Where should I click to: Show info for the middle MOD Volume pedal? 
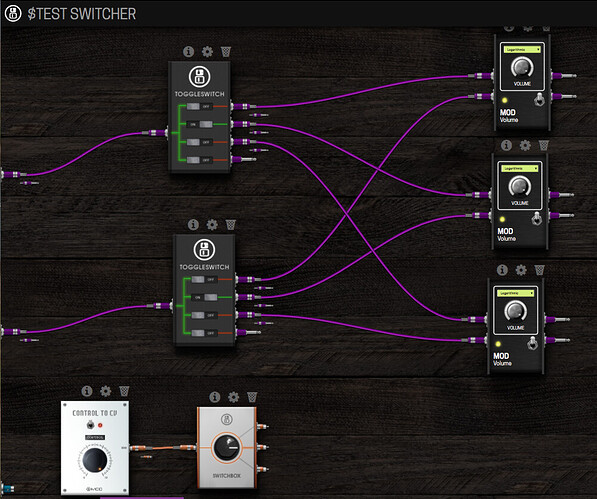[x=506, y=145]
